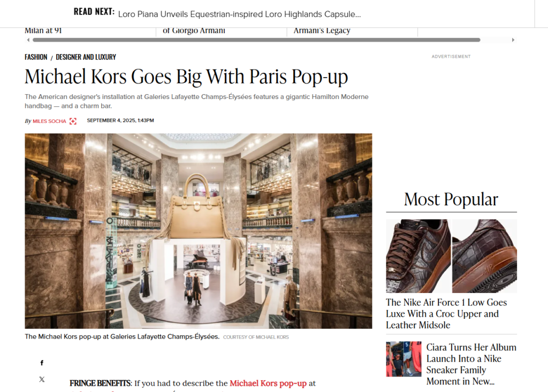The width and height of the screenshot is (548, 392).
Task: Read the Nike Air Force 1 Low headline
Action: 446,314
